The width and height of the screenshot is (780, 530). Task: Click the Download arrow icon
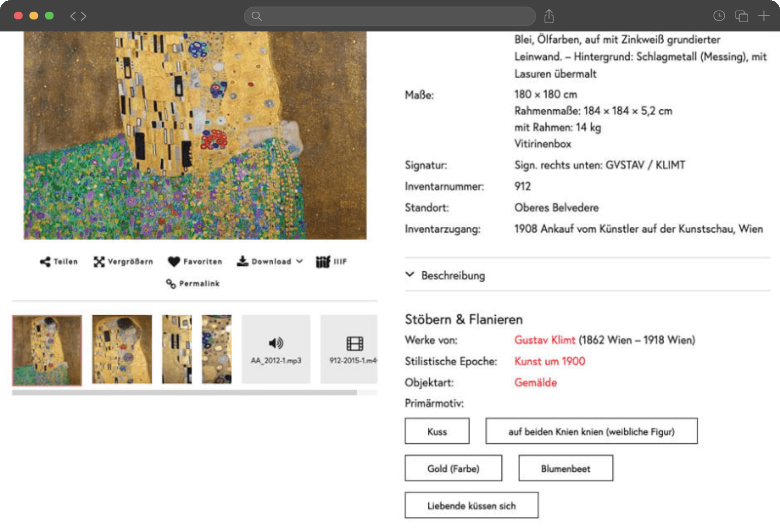(x=242, y=261)
